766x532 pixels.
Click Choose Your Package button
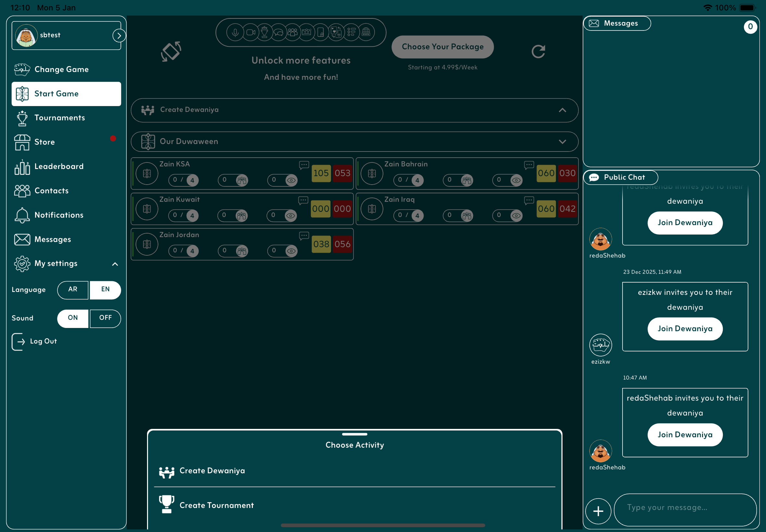pos(442,47)
